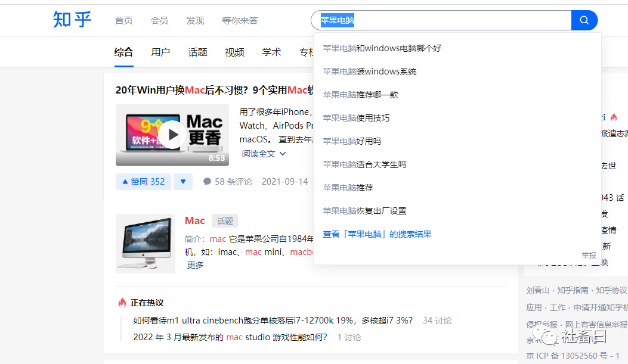Open 知乎指南 footer link
Viewport: 628px width, 364px height.
pos(573,290)
